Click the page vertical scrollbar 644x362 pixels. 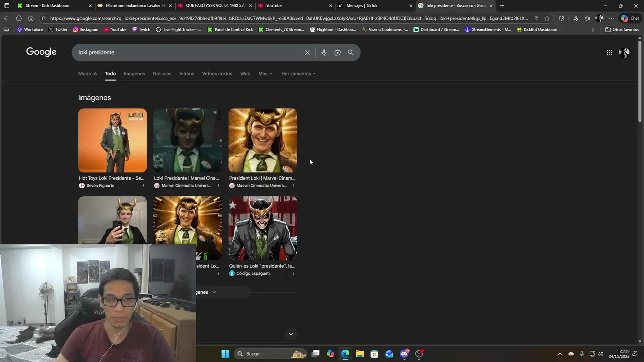(640, 80)
